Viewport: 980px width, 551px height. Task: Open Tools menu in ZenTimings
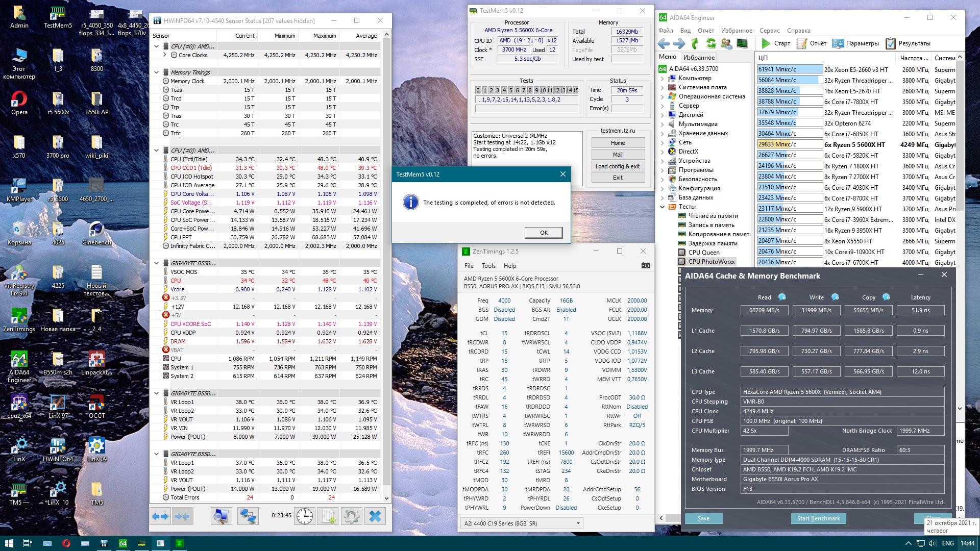[x=488, y=266]
